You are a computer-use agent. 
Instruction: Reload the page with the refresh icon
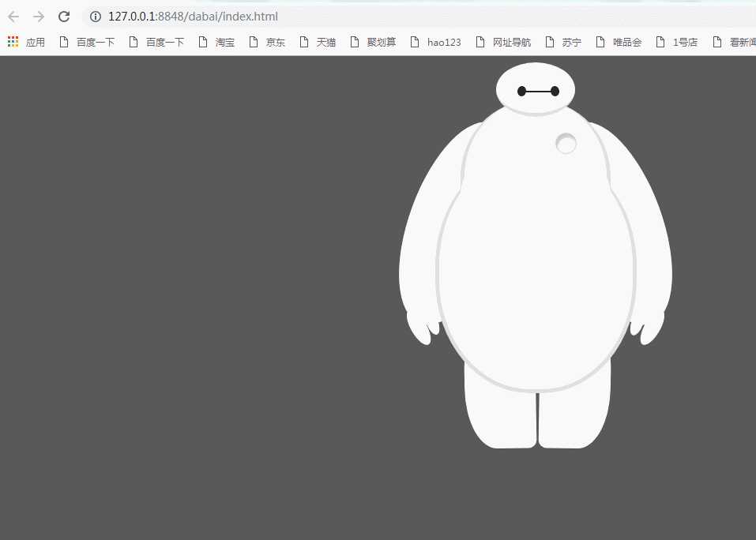64,17
